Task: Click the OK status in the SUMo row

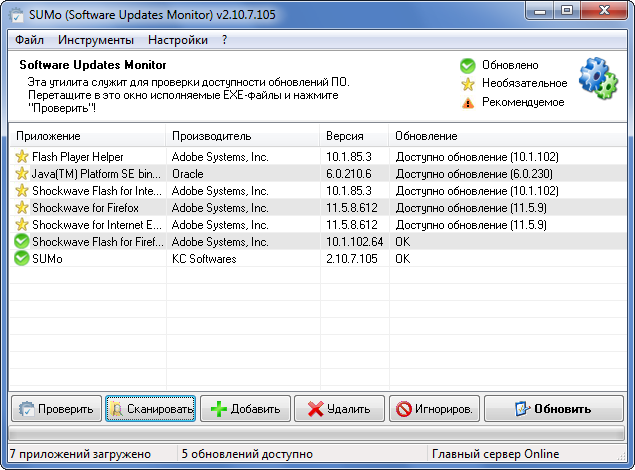Action: (403, 259)
